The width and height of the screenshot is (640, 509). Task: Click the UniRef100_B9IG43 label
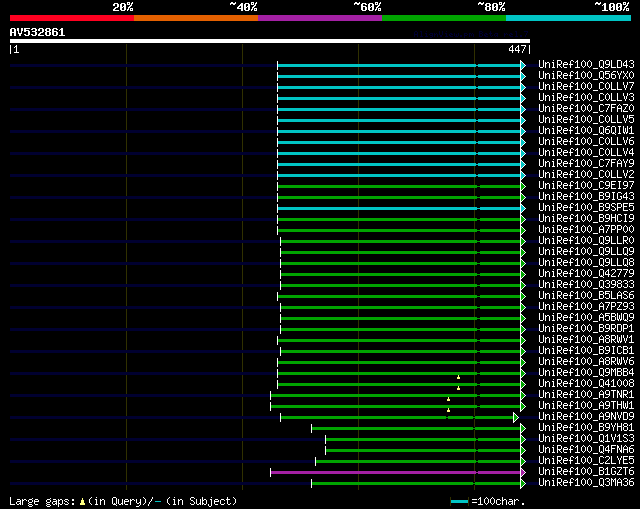point(586,197)
